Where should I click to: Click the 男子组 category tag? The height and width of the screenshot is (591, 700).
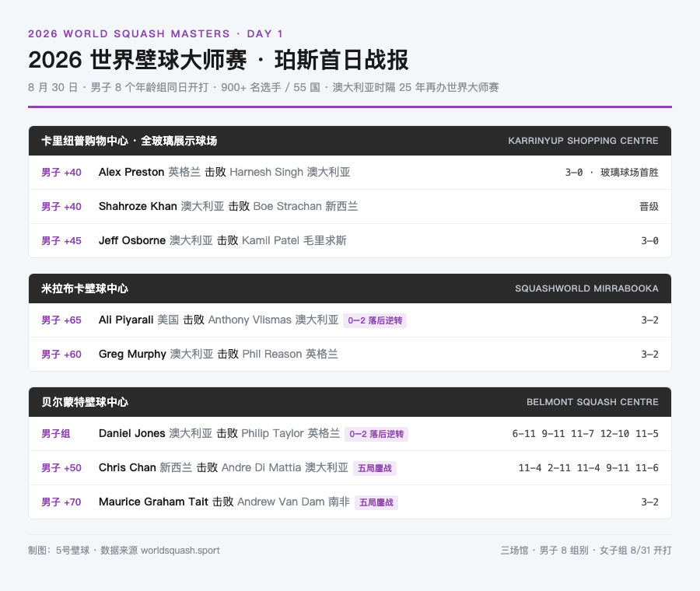coord(56,434)
